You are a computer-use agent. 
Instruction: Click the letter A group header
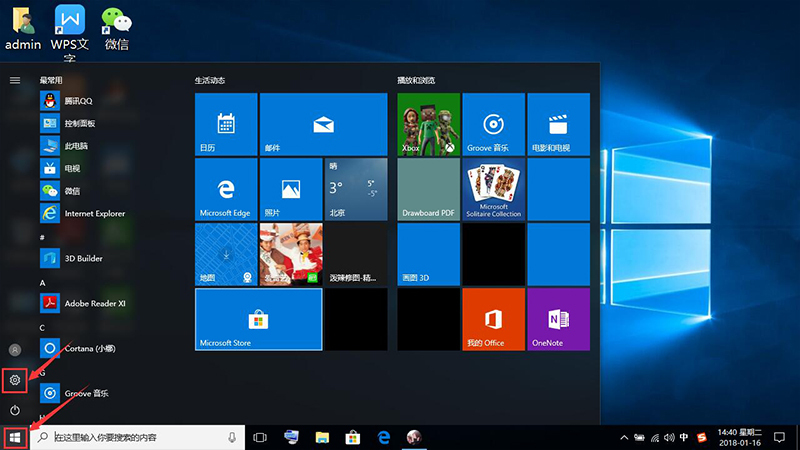pos(43,282)
